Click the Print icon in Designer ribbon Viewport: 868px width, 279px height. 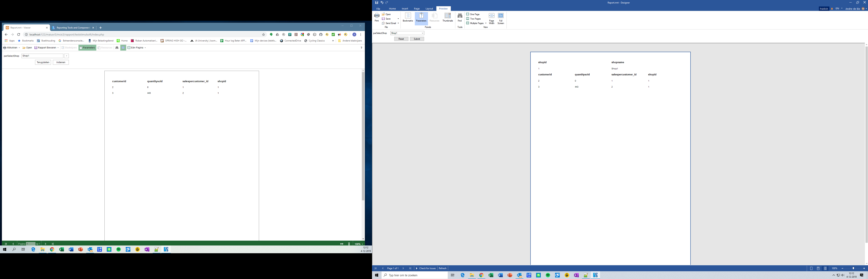(377, 15)
